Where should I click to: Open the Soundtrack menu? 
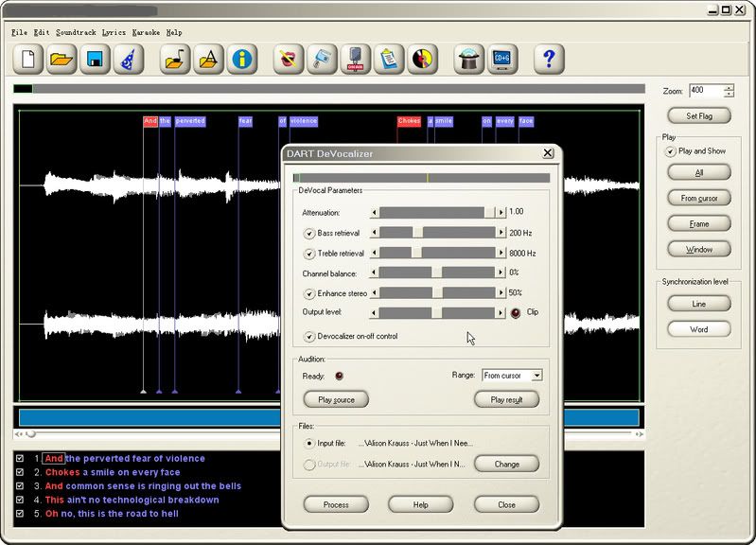tap(76, 32)
